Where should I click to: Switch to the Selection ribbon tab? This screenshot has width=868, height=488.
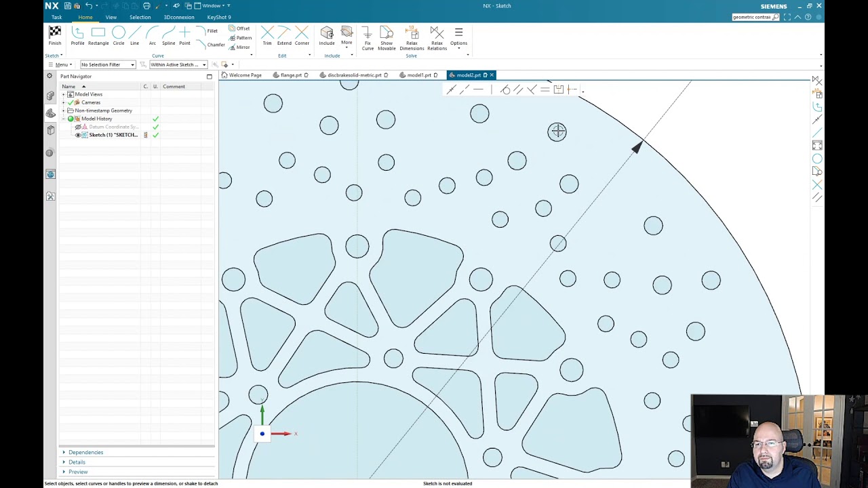140,17
